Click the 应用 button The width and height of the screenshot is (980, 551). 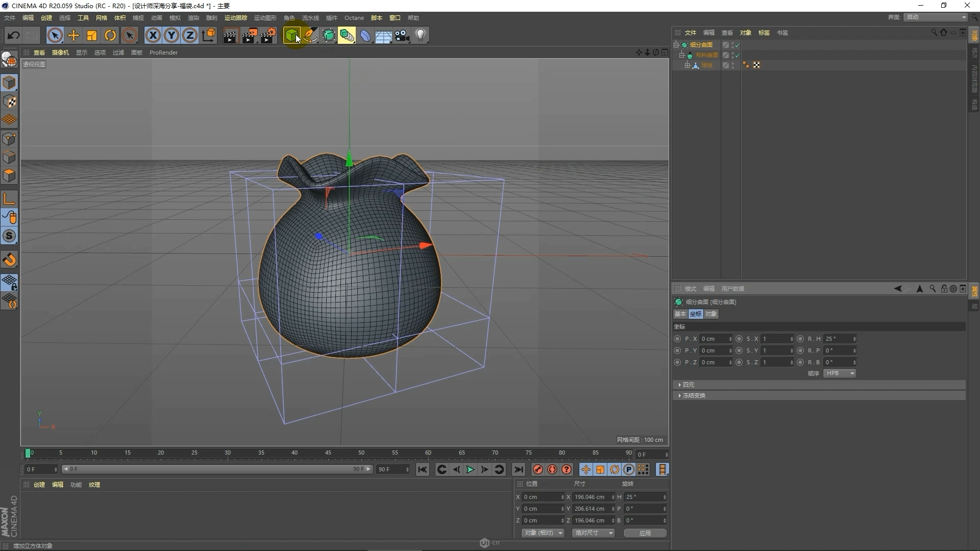click(644, 533)
